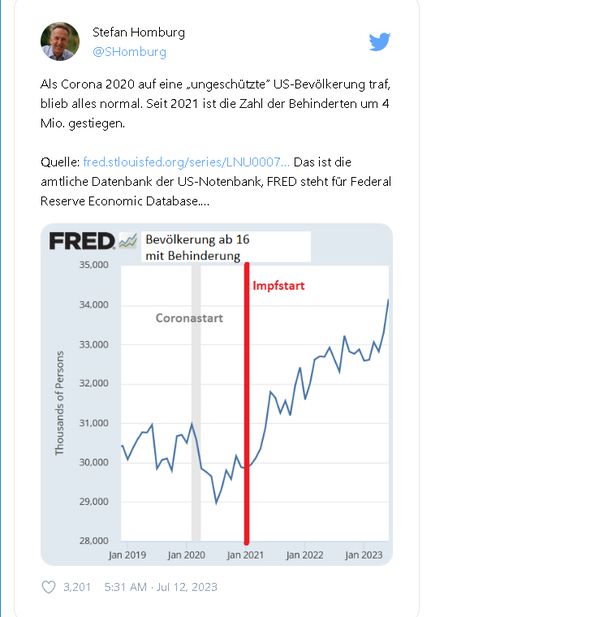This screenshot has height=617, width=599.
Task: Click the Stefan Homburg display name
Action: [x=139, y=32]
